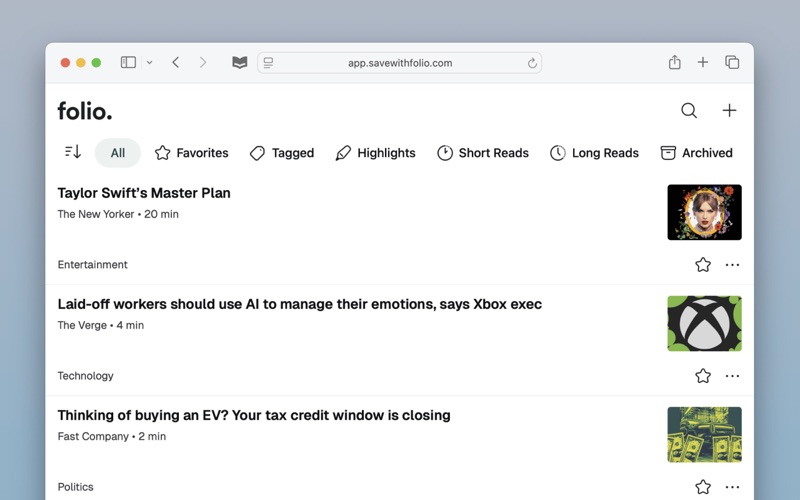Select the All filter tab
Viewport: 800px width, 500px height.
point(117,153)
